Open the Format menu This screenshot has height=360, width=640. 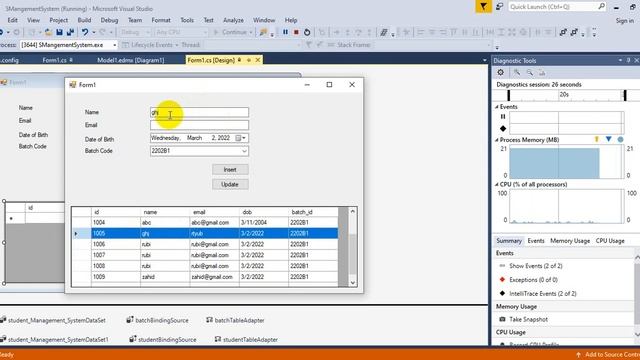tap(161, 20)
